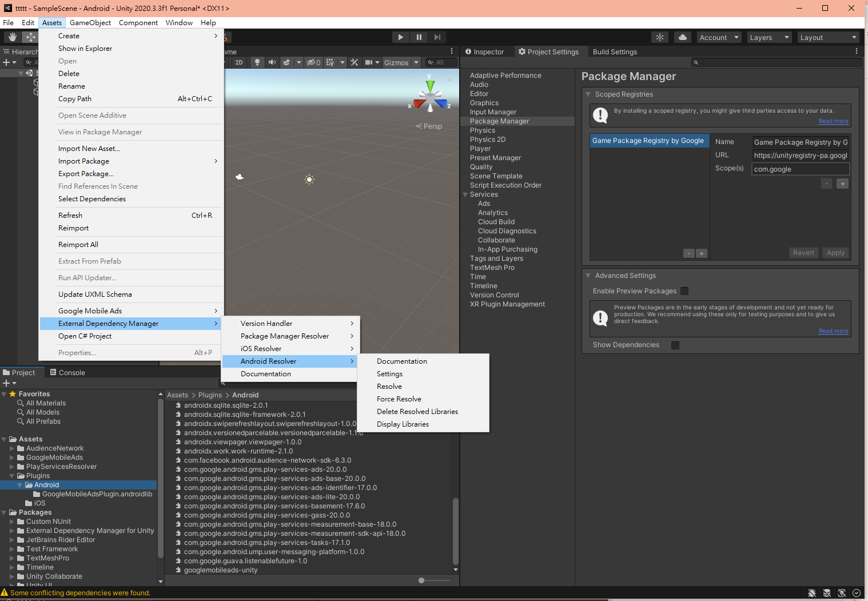The width and height of the screenshot is (868, 601).
Task: Choose Force Resolve in Android Resolver submenu
Action: pyautogui.click(x=399, y=399)
